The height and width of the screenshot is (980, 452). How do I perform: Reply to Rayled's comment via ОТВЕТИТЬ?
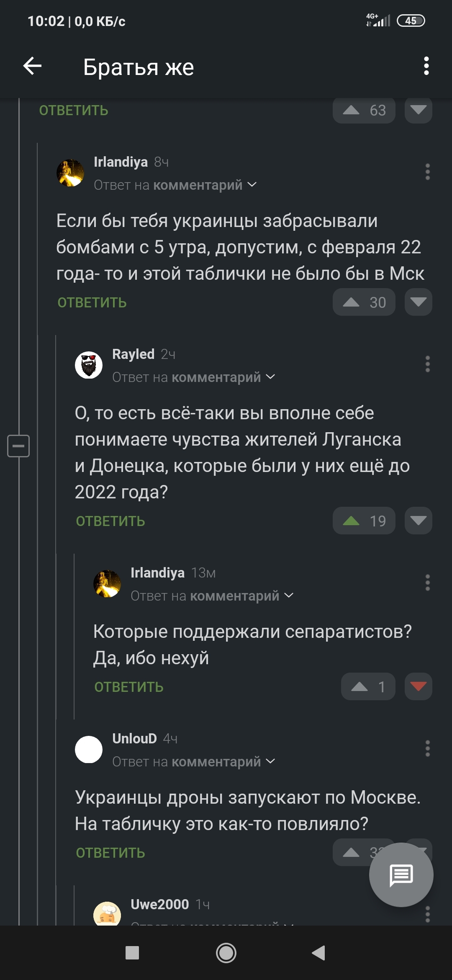tap(110, 521)
